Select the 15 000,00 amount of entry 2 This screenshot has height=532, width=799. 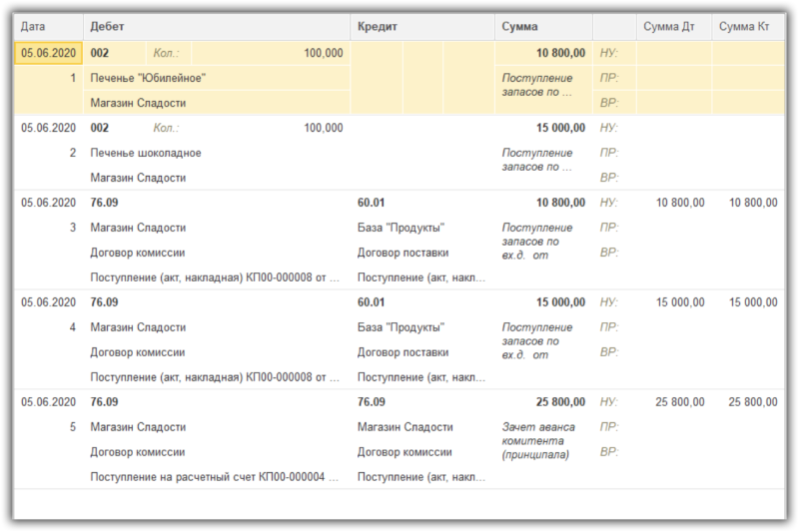coord(560,128)
